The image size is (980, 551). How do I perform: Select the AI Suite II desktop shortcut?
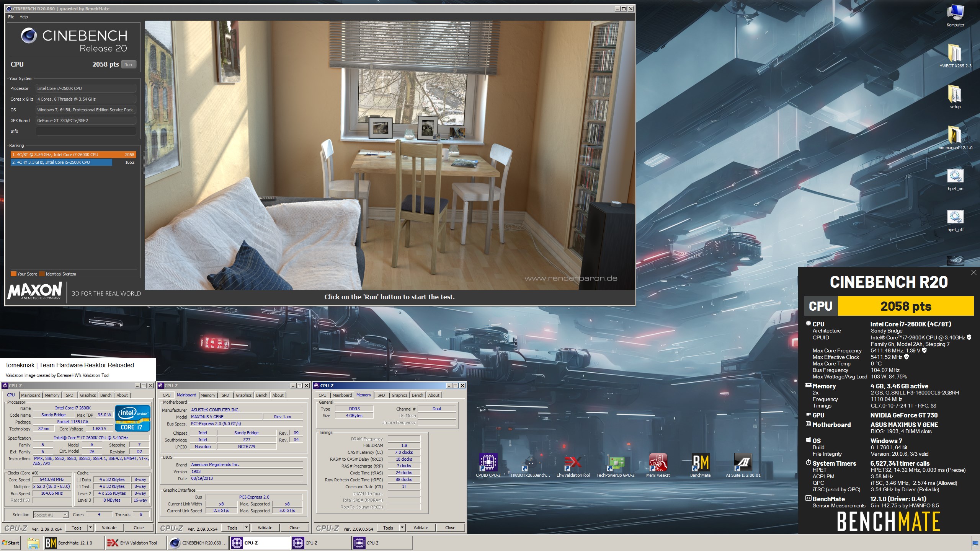[743, 465]
